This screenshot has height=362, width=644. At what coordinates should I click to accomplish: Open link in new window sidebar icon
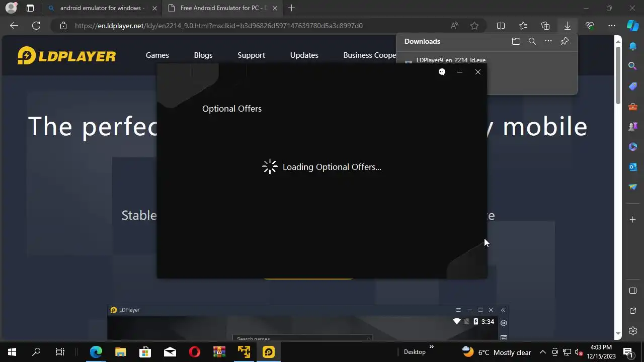click(633, 311)
